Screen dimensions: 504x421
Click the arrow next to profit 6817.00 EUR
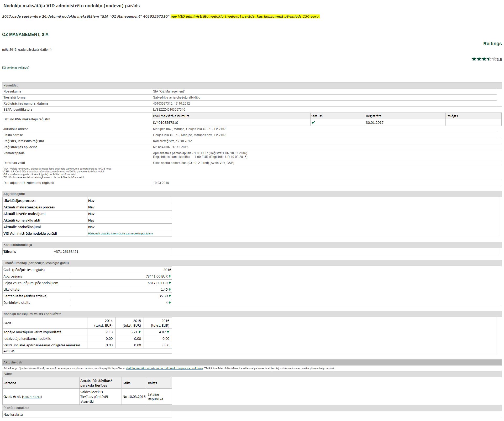pos(170,283)
